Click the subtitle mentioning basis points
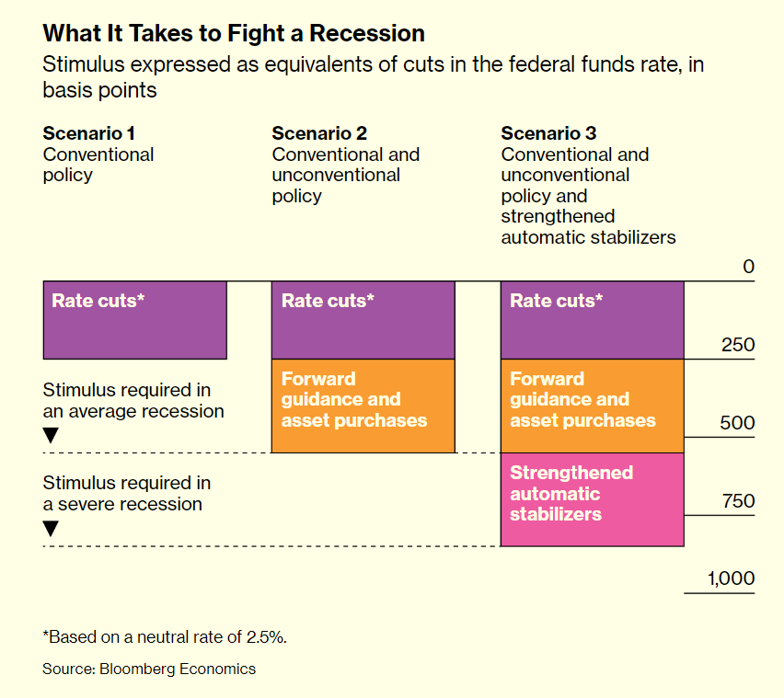 pos(379,77)
